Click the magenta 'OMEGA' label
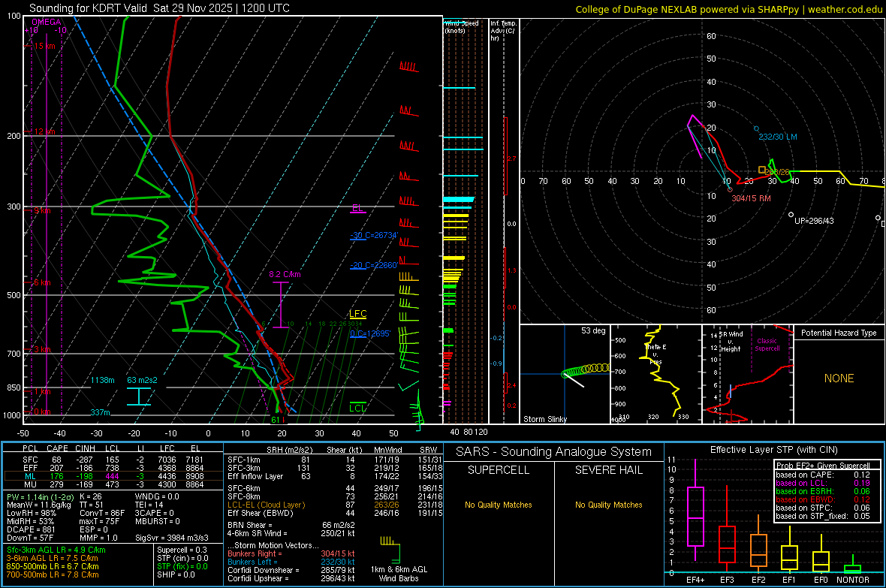 point(47,22)
